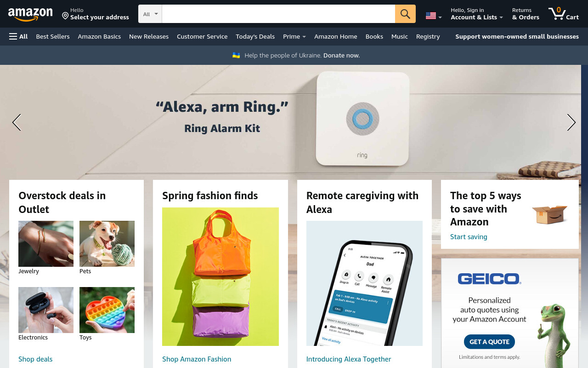Show previous carousel slide arrow
Image resolution: width=588 pixels, height=368 pixels.
coord(17,122)
